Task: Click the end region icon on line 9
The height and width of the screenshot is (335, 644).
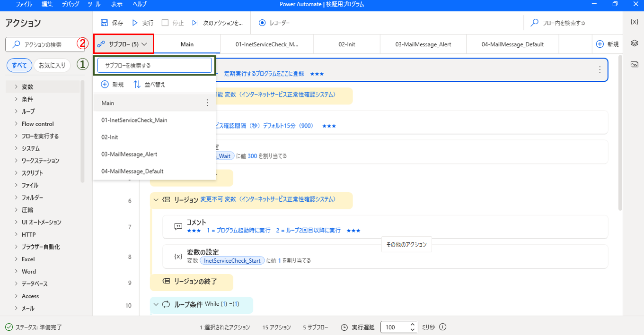Action: (166, 281)
